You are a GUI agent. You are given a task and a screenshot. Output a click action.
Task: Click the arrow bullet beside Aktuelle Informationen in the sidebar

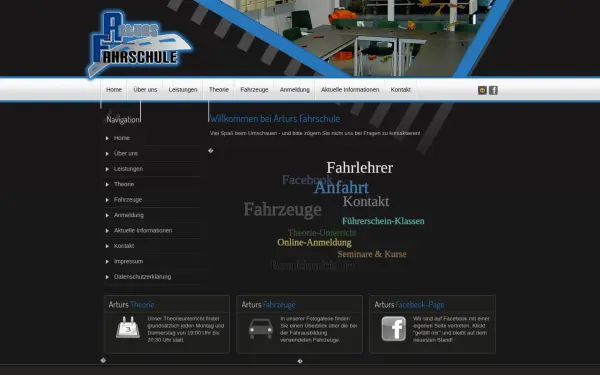coord(107,231)
